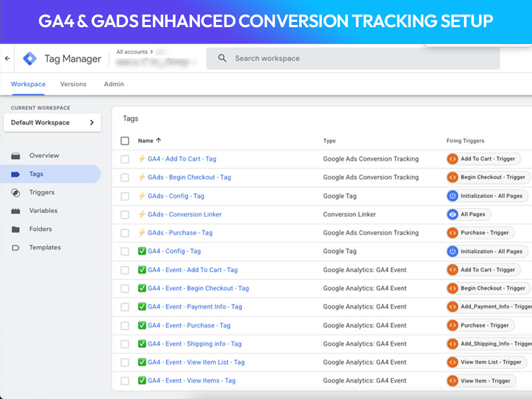Click lightning icon beside GAds - Begin Checkout - Tag
The width and height of the screenshot is (532, 399).
coord(142,177)
